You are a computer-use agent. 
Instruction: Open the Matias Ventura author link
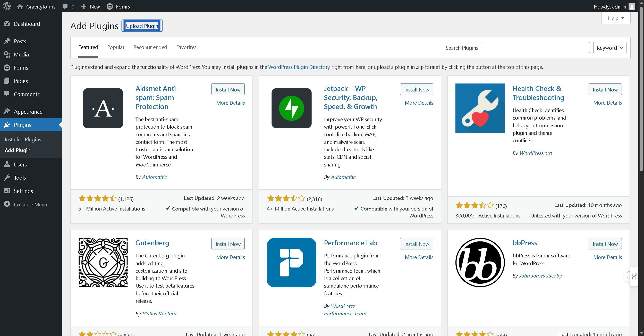[159, 314]
